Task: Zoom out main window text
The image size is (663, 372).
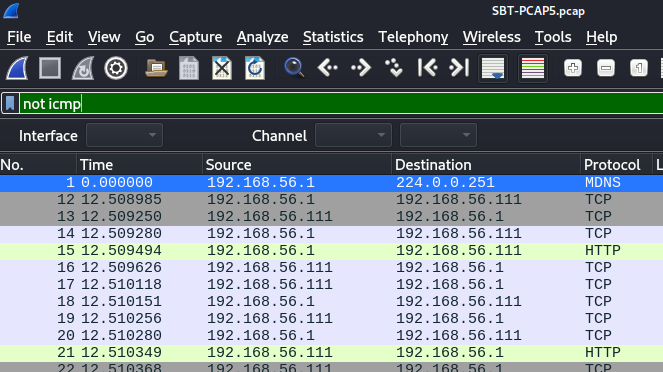Action: (x=606, y=68)
